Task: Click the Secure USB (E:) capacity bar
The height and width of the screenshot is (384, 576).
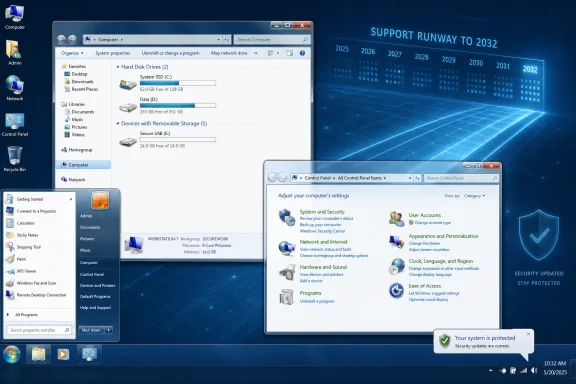Action: click(x=178, y=140)
